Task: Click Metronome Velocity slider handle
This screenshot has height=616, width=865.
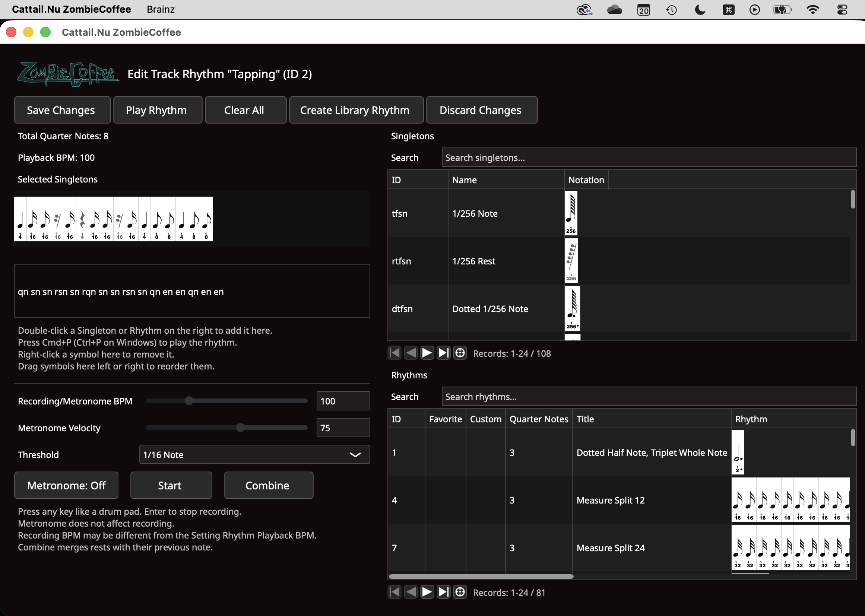Action: click(241, 428)
